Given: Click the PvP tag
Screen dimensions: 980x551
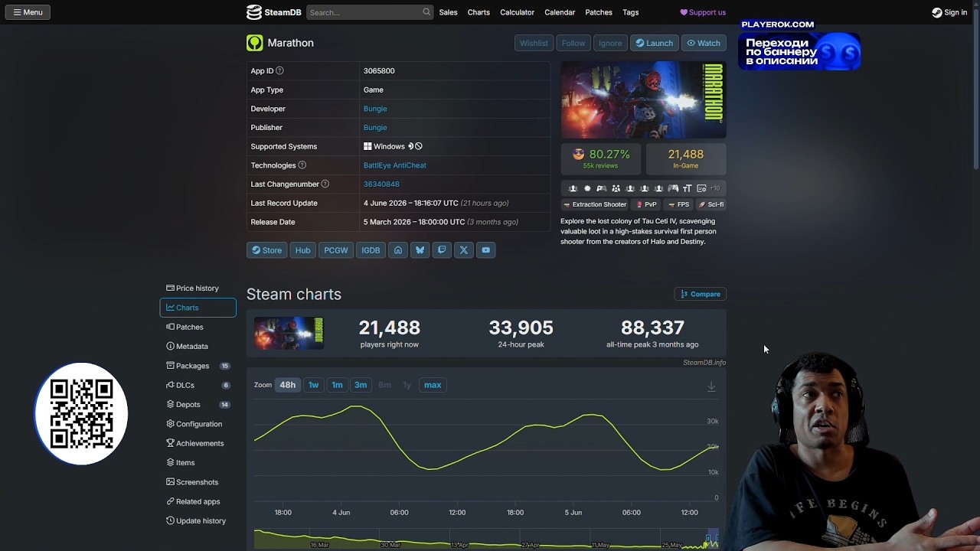Looking at the screenshot, I should click(647, 204).
